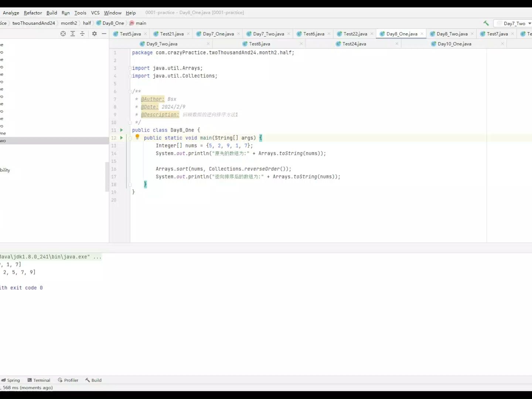Image resolution: width=532 pixels, height=399 pixels.
Task: Close the Day8_Two.java tab
Action: 472,34
